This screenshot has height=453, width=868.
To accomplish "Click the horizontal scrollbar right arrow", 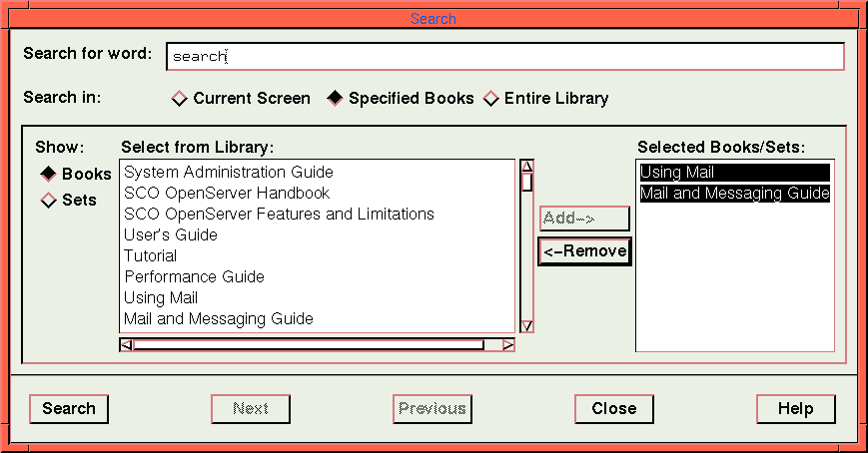I will click(508, 345).
